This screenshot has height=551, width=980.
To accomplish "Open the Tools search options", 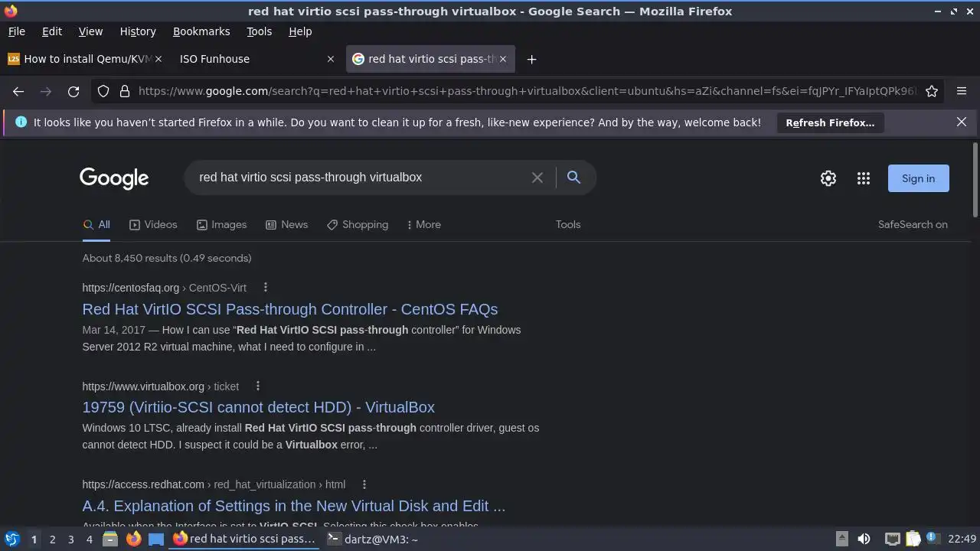I will (x=568, y=224).
